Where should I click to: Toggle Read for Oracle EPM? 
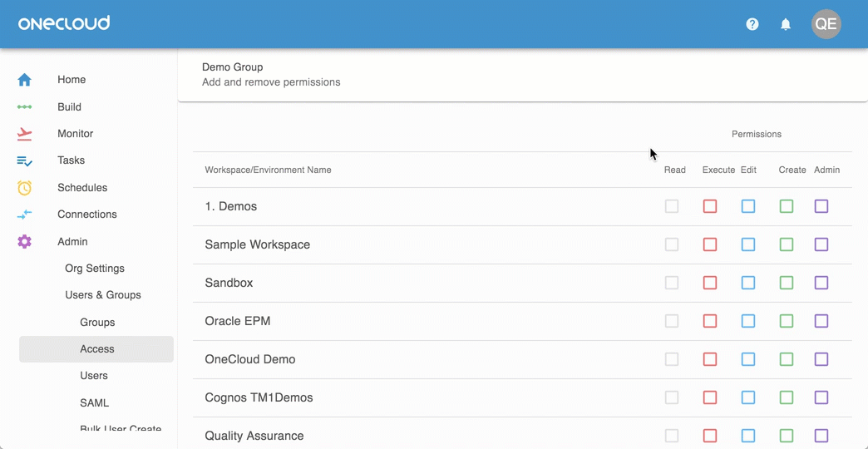click(x=672, y=321)
